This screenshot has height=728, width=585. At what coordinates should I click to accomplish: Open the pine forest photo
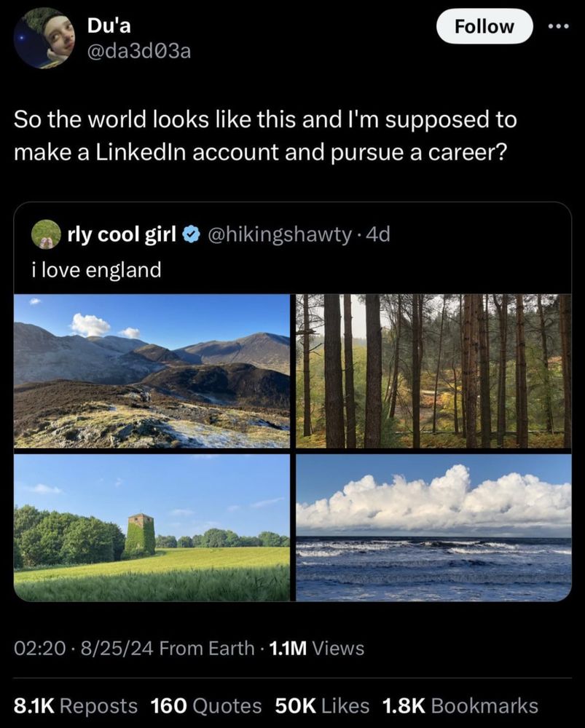click(x=433, y=371)
